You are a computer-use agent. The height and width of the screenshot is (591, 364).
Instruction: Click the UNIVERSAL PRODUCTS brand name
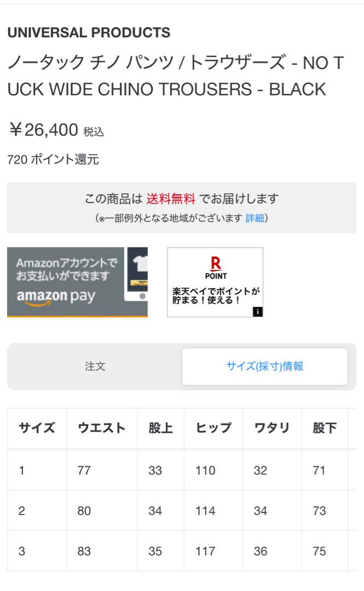tap(89, 32)
